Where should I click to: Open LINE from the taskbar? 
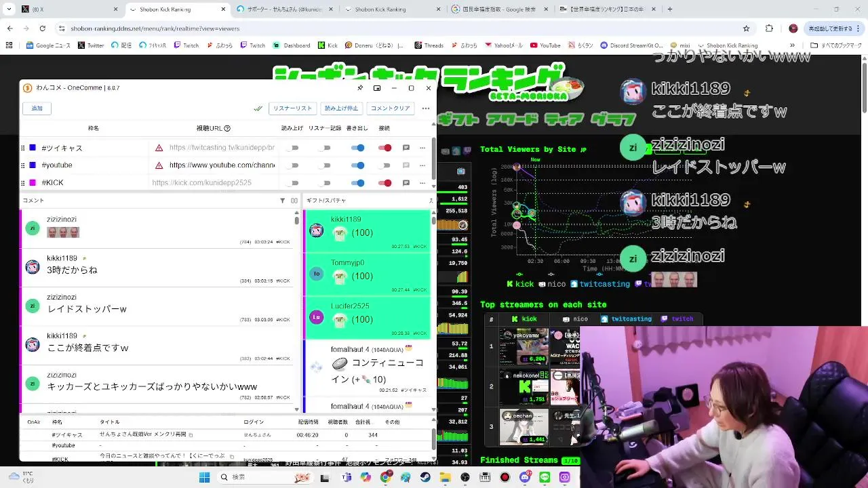[545, 477]
